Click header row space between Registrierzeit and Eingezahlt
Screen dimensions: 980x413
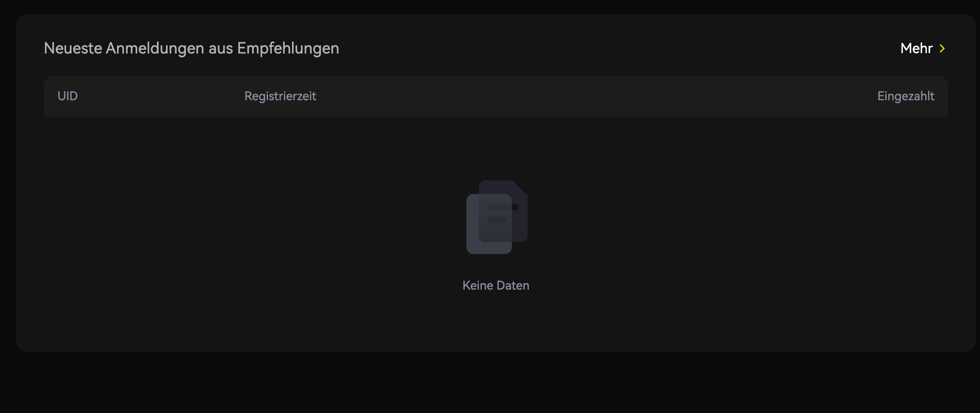coord(596,96)
